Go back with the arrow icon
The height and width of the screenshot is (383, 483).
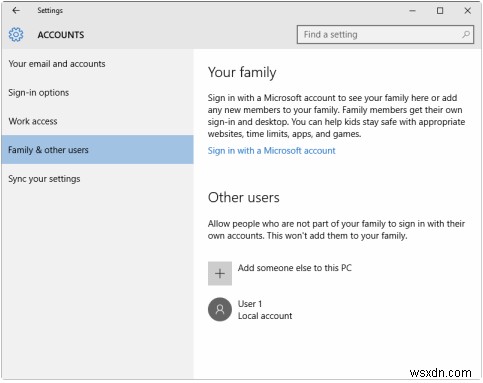click(x=16, y=11)
